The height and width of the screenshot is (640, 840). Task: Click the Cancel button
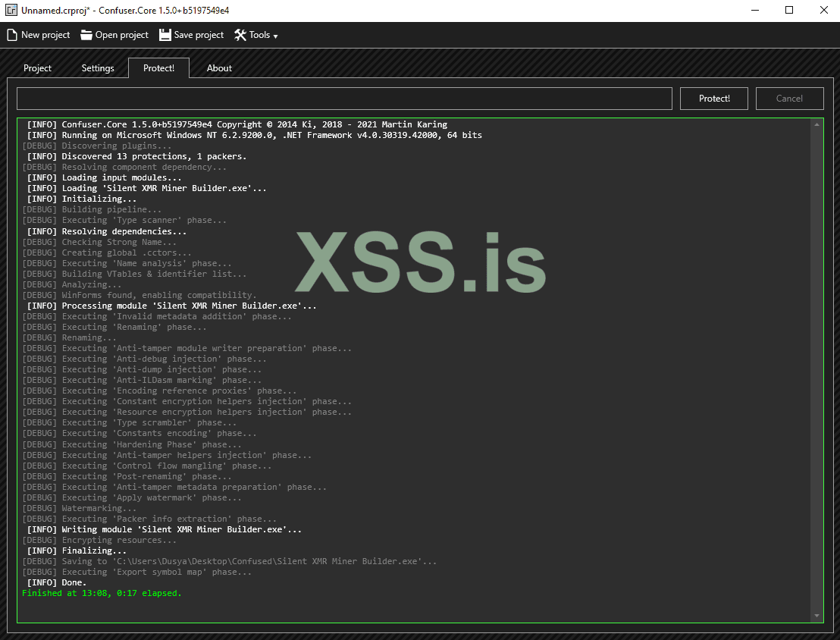point(789,99)
